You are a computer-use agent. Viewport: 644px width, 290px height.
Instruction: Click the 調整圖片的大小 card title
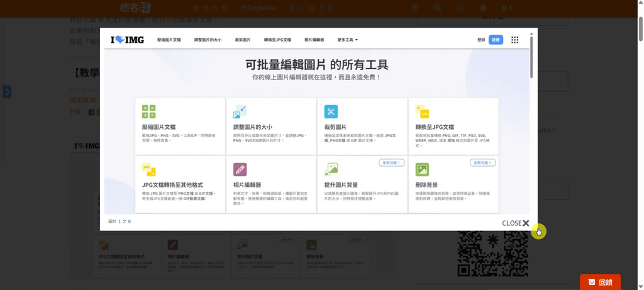point(253,127)
